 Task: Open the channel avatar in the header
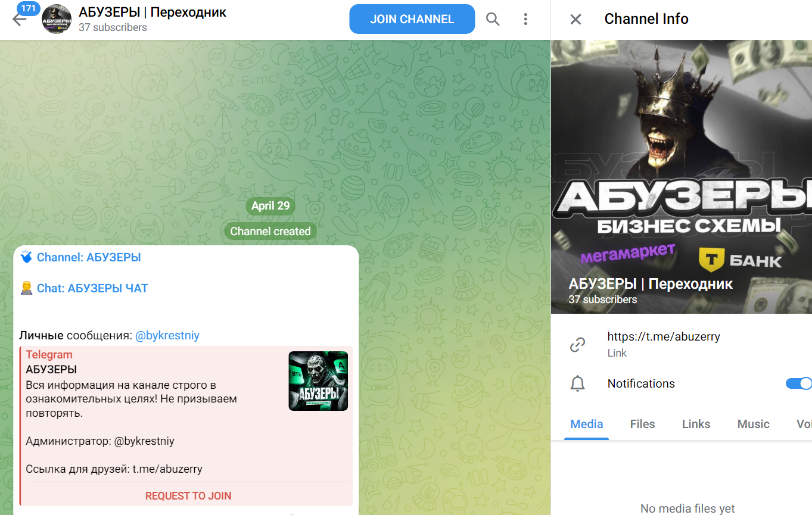click(x=57, y=19)
